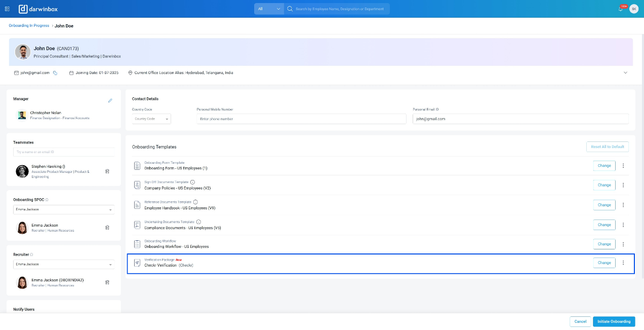
Task: Change the Onboarding Form template
Action: tap(605, 166)
